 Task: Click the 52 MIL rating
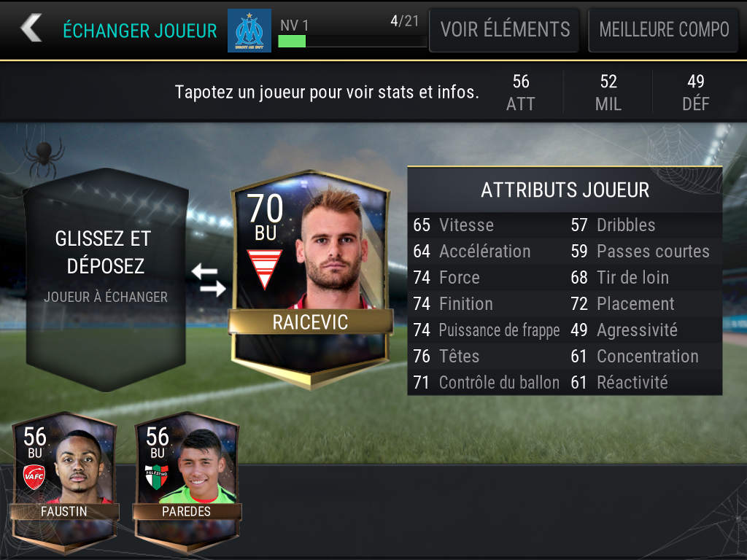tap(608, 92)
